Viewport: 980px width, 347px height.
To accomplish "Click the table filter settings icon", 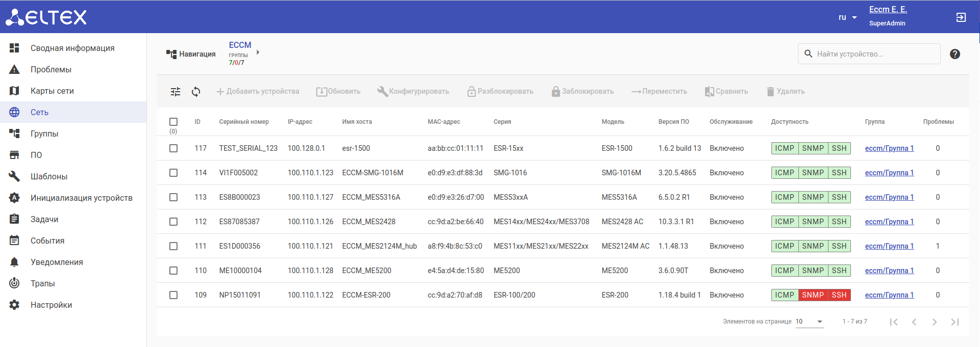I will (x=175, y=92).
